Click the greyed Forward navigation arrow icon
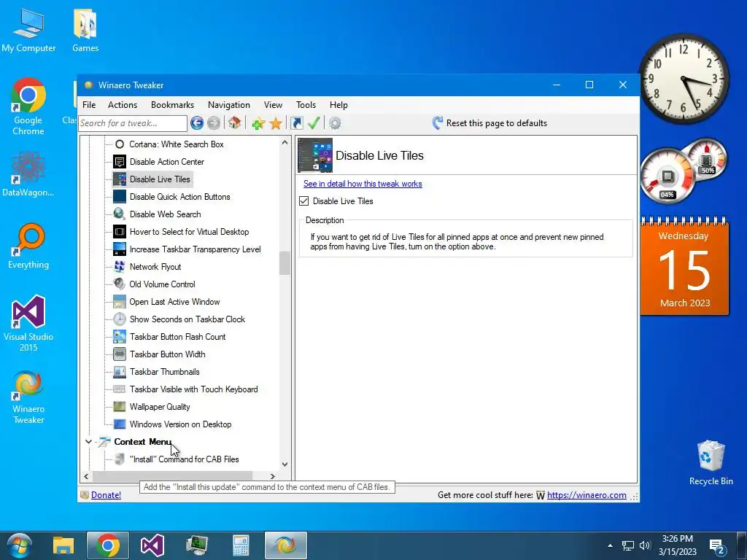 point(214,123)
